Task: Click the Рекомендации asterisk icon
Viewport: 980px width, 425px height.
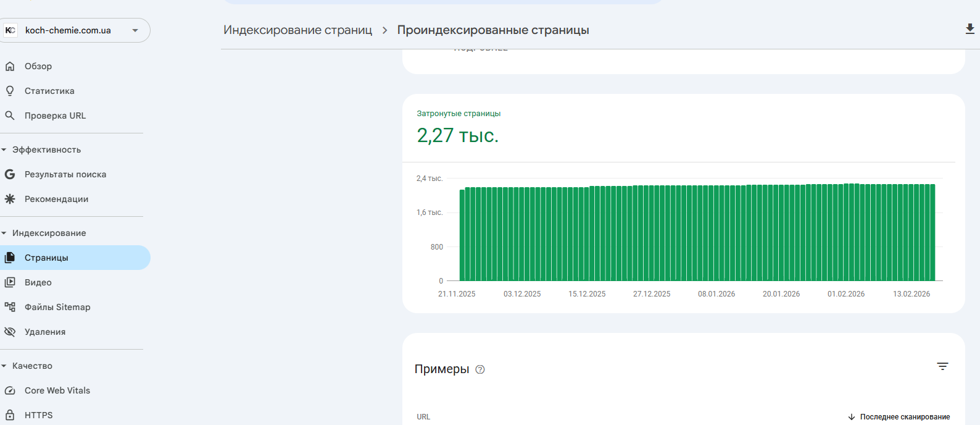Action: 10,199
